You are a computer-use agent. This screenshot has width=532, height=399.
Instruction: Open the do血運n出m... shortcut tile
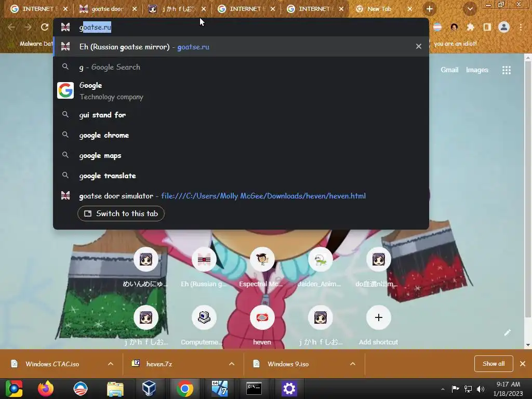coord(378,267)
